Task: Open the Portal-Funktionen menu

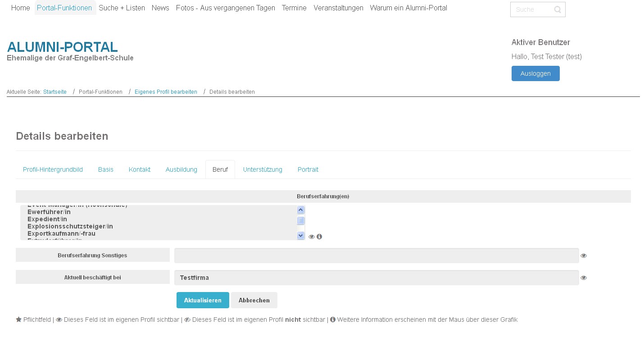Action: tap(64, 8)
